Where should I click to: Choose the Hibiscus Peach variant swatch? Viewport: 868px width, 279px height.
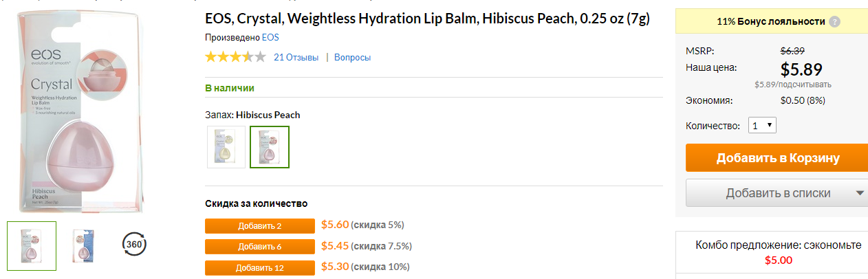coord(270,147)
